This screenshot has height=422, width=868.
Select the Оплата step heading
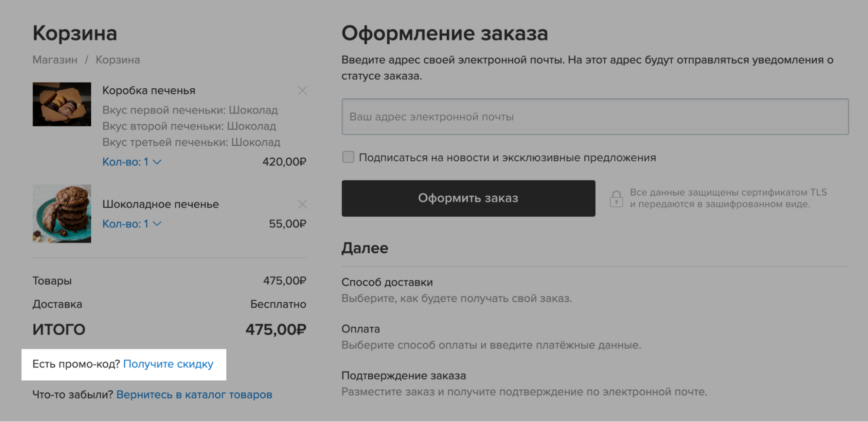(360, 329)
